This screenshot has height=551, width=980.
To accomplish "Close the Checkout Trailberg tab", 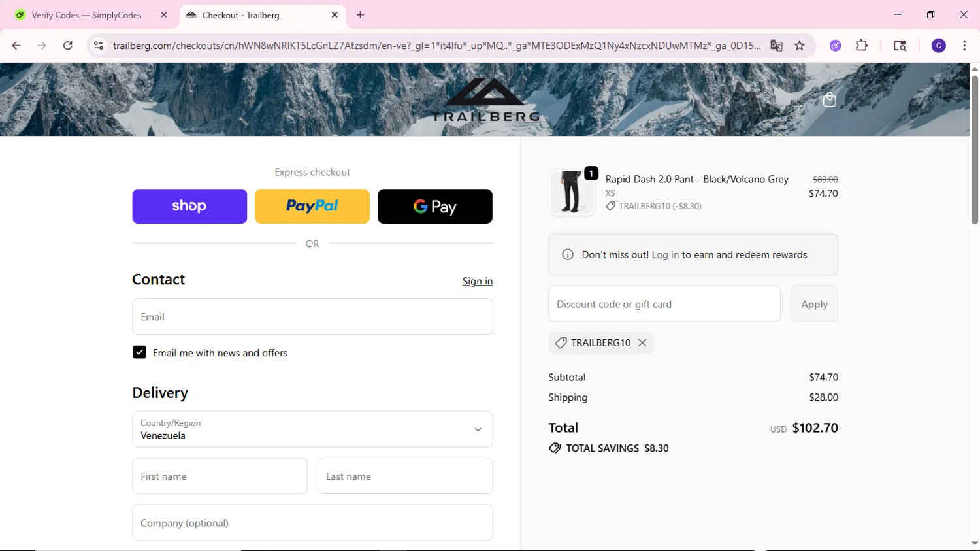I will [x=335, y=15].
